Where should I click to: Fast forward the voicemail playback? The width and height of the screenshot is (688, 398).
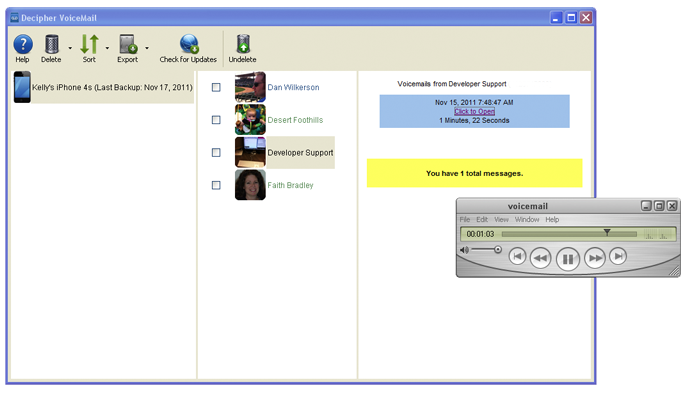(x=595, y=258)
